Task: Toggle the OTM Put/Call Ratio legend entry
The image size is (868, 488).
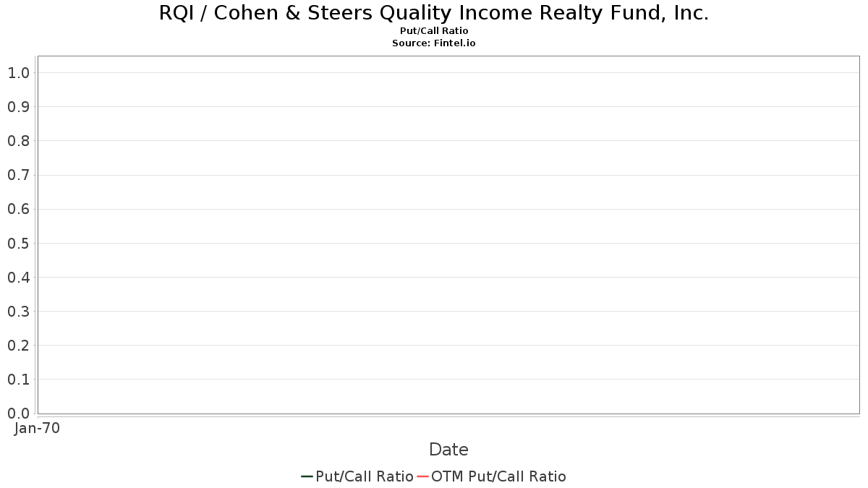Action: pyautogui.click(x=492, y=476)
